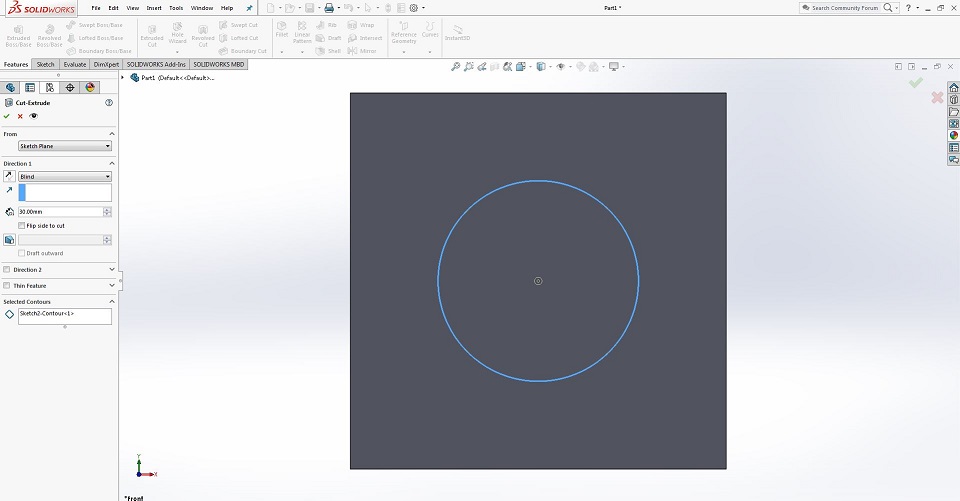Open the Insert menu
Viewport: 960px width, 501px height.
154,8
